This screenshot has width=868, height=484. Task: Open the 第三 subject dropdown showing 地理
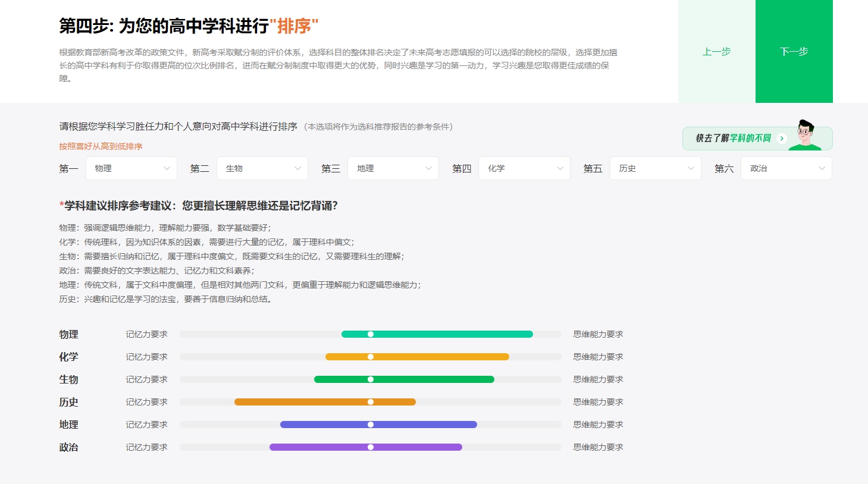(392, 168)
